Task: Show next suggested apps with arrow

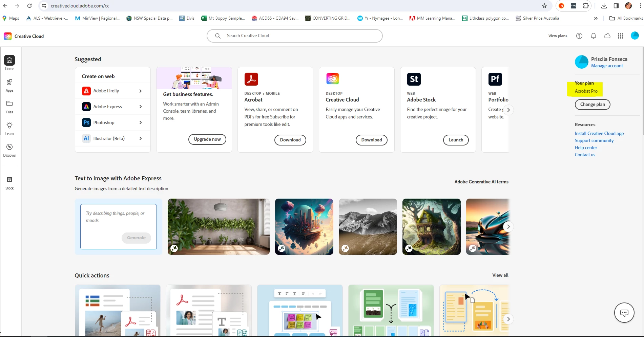Action: tap(508, 110)
